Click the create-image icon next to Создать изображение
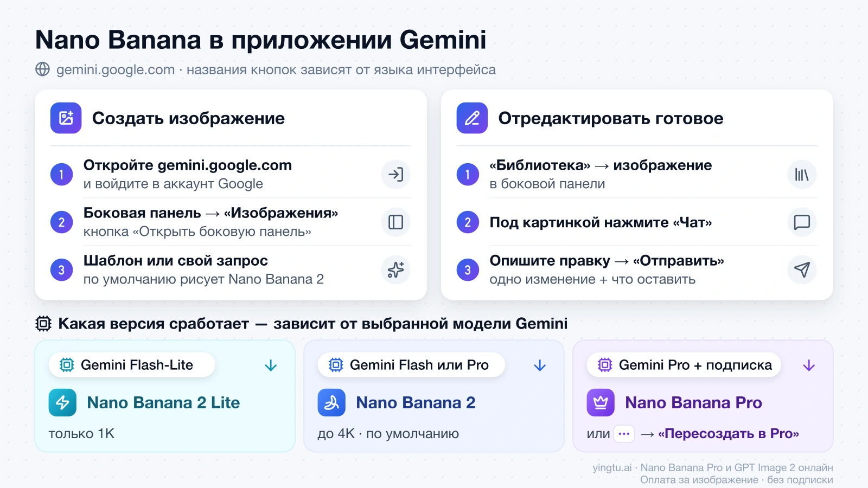Image resolution: width=868 pixels, height=488 pixels. click(x=66, y=118)
